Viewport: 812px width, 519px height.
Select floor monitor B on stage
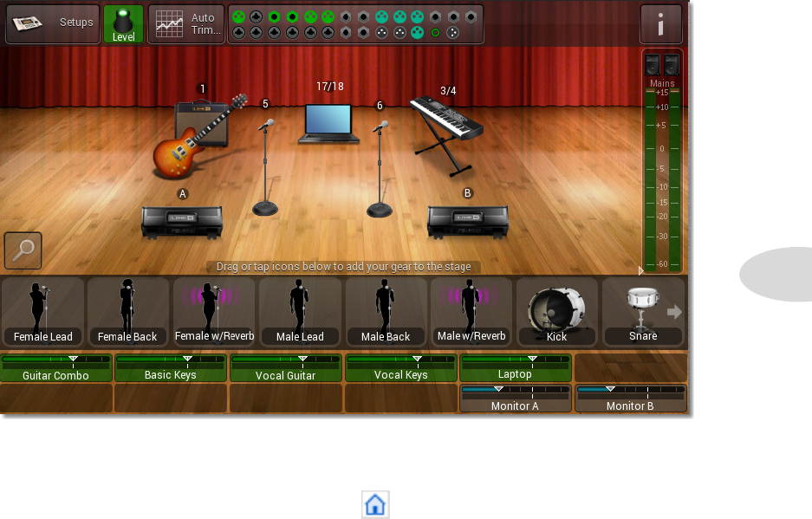(468, 223)
